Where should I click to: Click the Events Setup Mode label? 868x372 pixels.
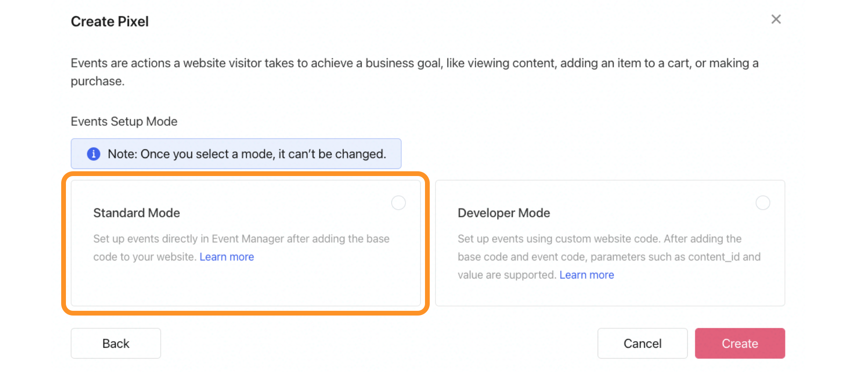(x=124, y=121)
